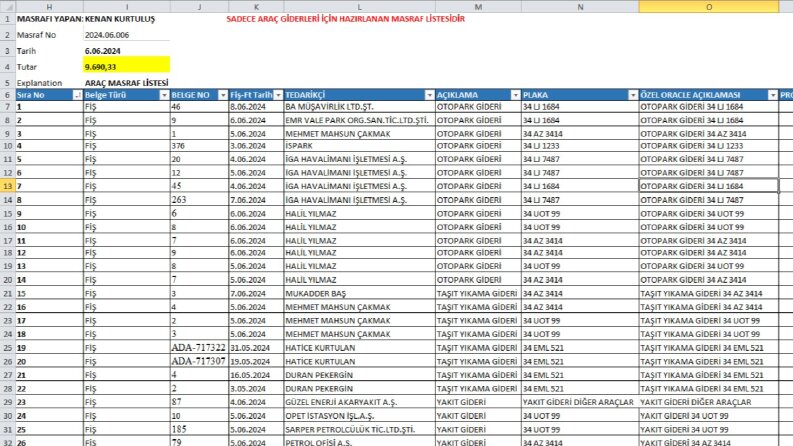Viewport: 793px width, 446px height.
Task: Click EMR VALE PARK ORG.SAN.TİC.LTD.ŞTİ. cell
Action: click(x=360, y=120)
